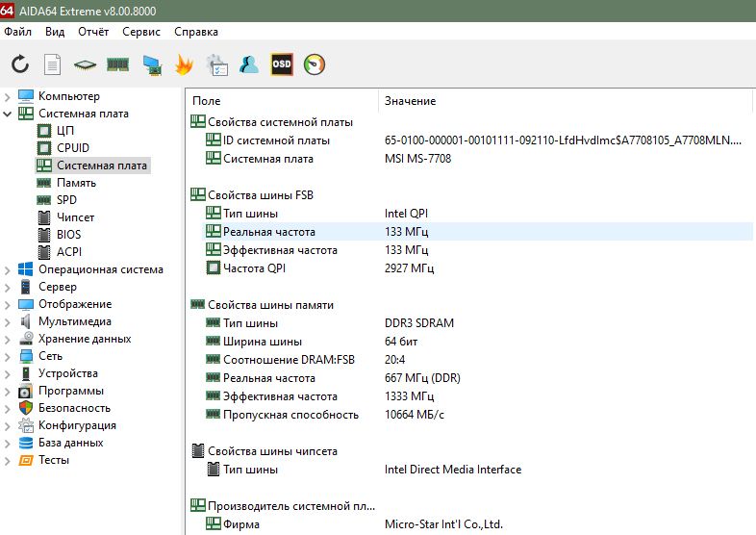756x535 pixels.
Task: Open the calendar checklist toolbar icon
Action: [217, 64]
